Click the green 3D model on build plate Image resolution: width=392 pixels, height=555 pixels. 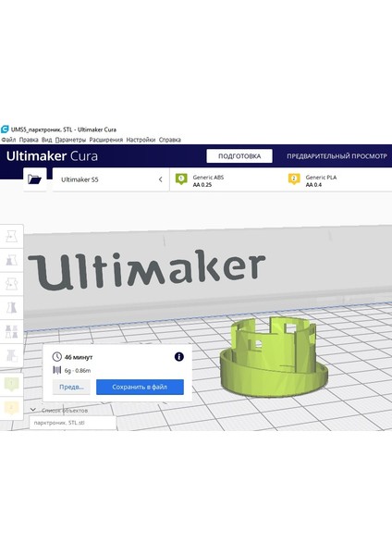(x=273, y=357)
